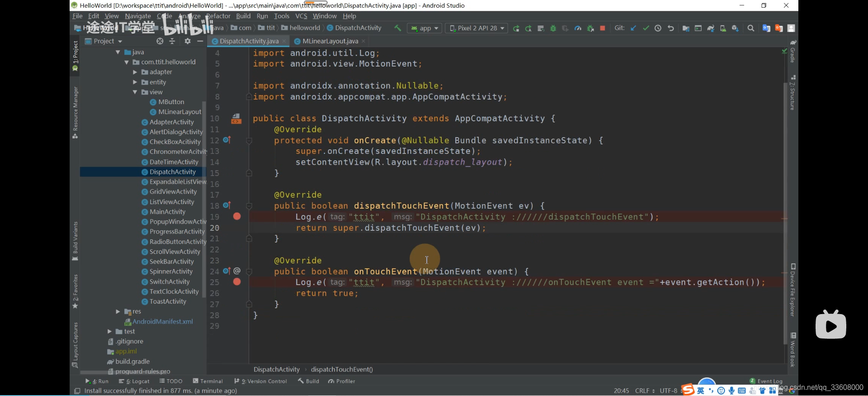Collapse the java folder in tree
Image resolution: width=868 pixels, height=396 pixels.
point(118,52)
